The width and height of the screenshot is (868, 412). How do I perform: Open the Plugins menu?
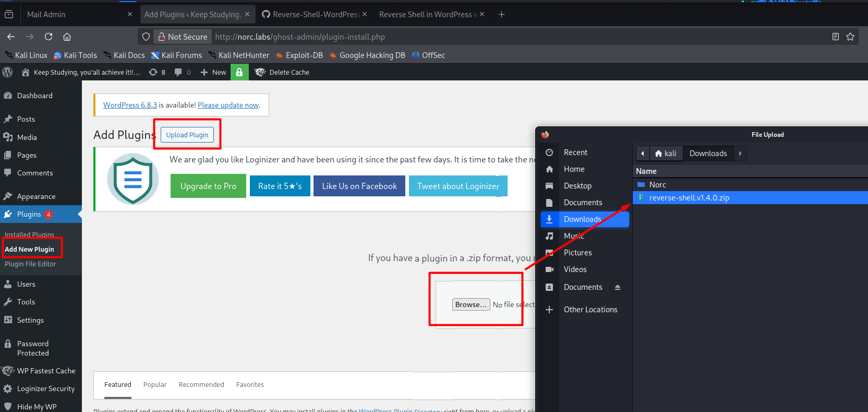click(41, 214)
